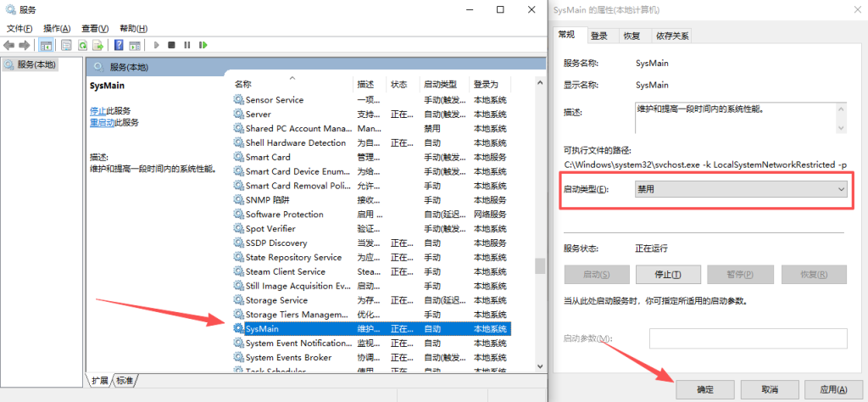The width and height of the screenshot is (868, 402).
Task: Click the 停止此服务 link
Action: (98, 111)
